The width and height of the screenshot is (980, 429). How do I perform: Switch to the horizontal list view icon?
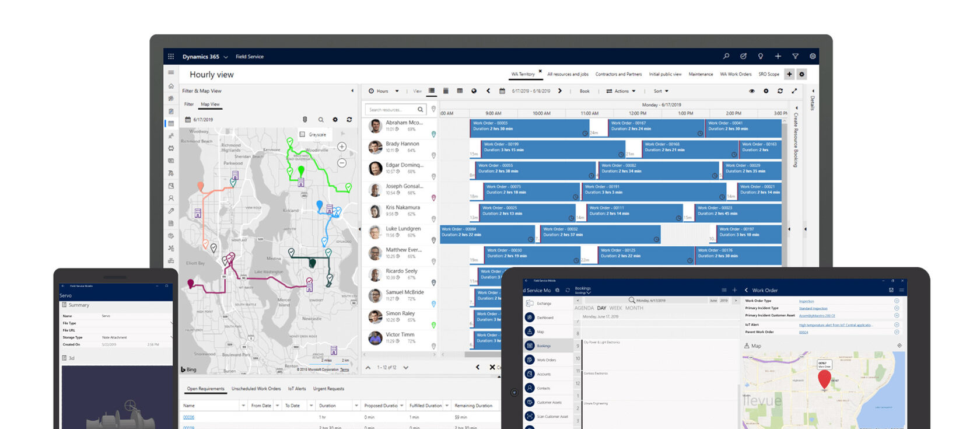pos(432,91)
